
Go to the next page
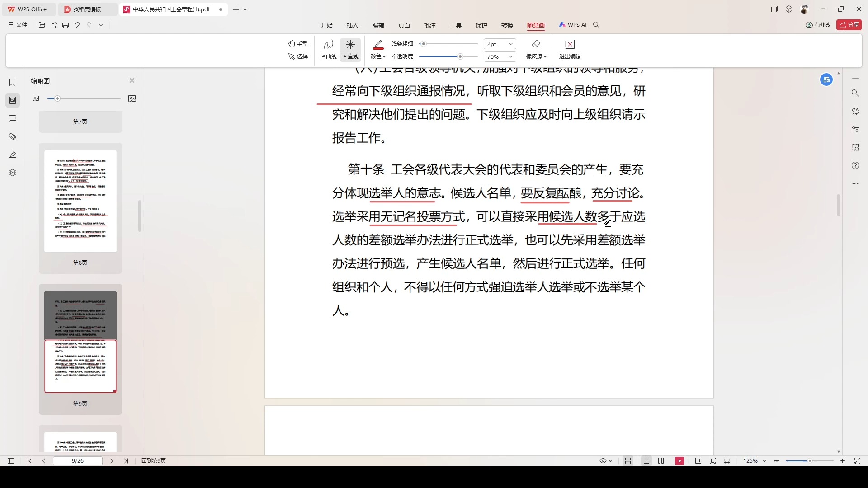point(112,461)
